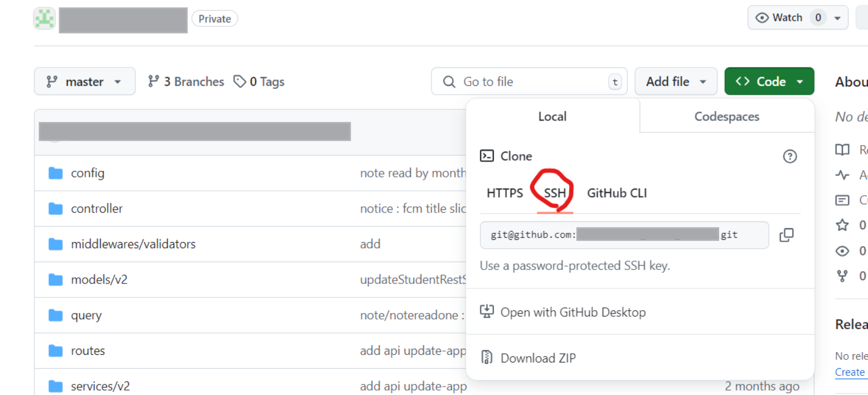Open the config folder
868x395 pixels.
coord(88,173)
